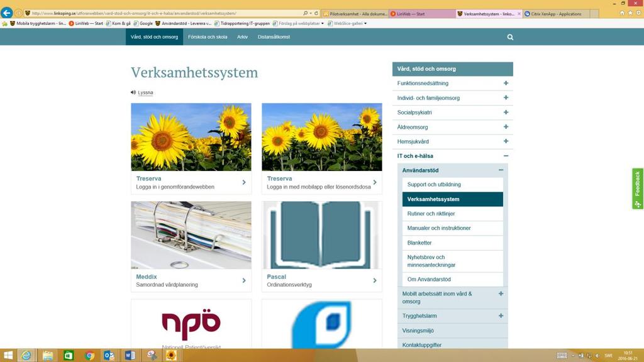Open Google favorites bar bookmark
644x362 pixels.
point(143,23)
